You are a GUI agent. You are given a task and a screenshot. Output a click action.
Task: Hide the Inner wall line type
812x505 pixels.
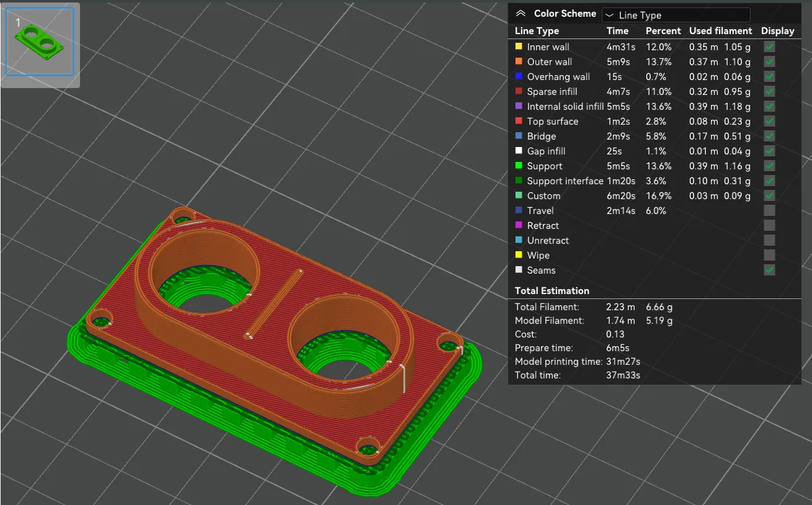point(769,47)
